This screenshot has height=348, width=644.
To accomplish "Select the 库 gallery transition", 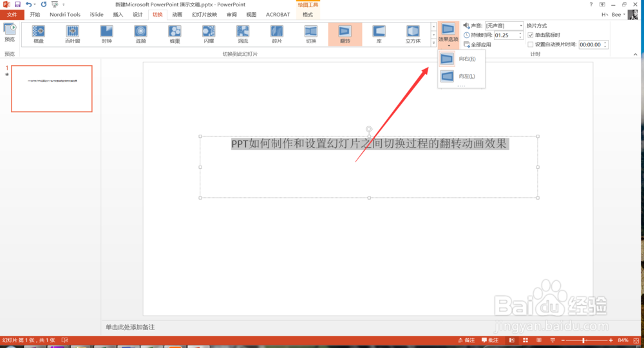I will coord(379,34).
